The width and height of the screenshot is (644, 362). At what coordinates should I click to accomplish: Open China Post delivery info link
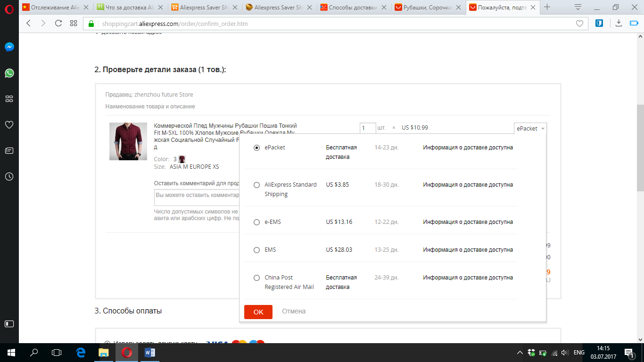(468, 278)
